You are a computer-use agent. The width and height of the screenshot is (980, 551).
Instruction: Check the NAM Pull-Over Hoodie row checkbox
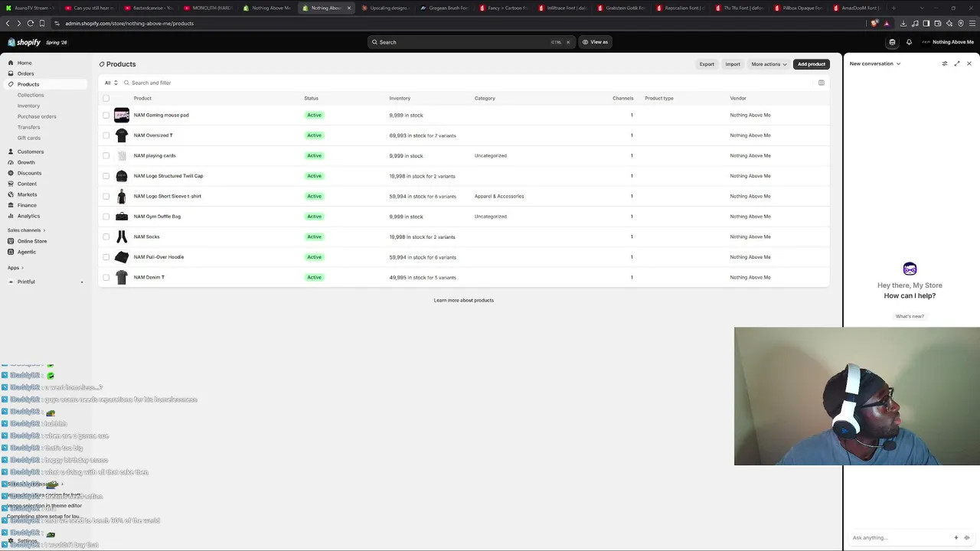tap(106, 257)
